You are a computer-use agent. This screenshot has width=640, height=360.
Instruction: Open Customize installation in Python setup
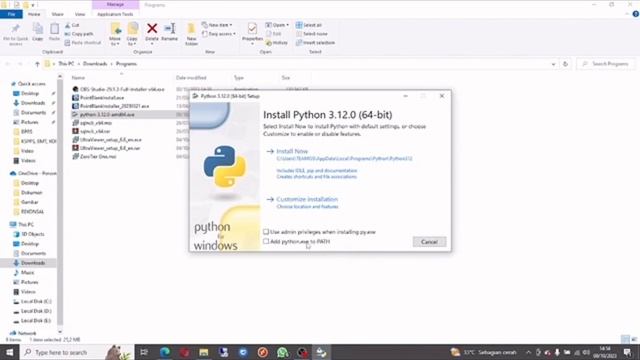tap(307, 199)
